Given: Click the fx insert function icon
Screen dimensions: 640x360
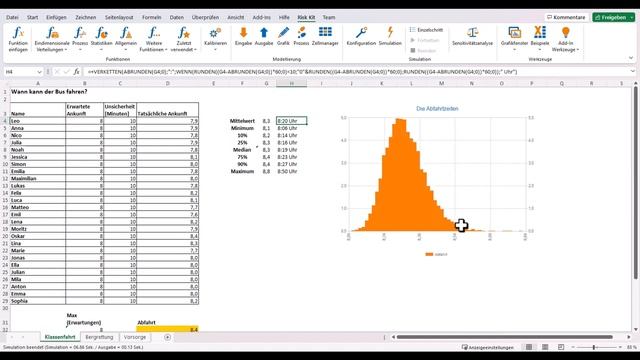Looking at the screenshot, I should tap(76, 71).
